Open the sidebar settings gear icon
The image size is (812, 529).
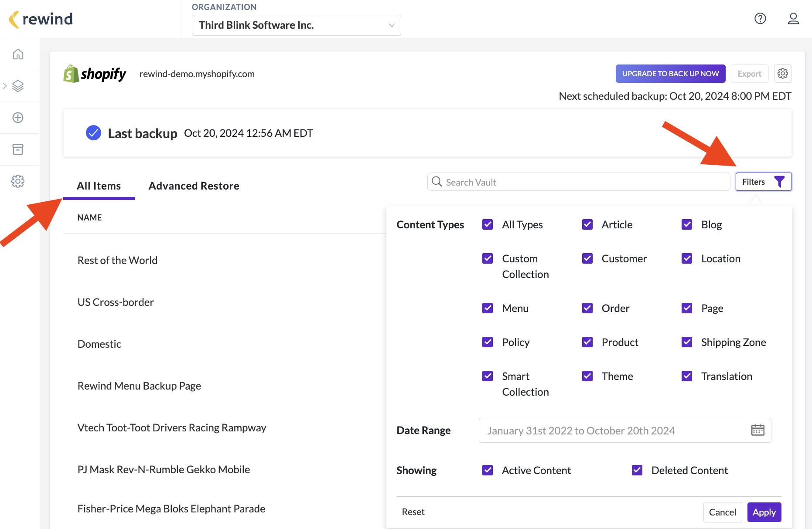pyautogui.click(x=18, y=181)
